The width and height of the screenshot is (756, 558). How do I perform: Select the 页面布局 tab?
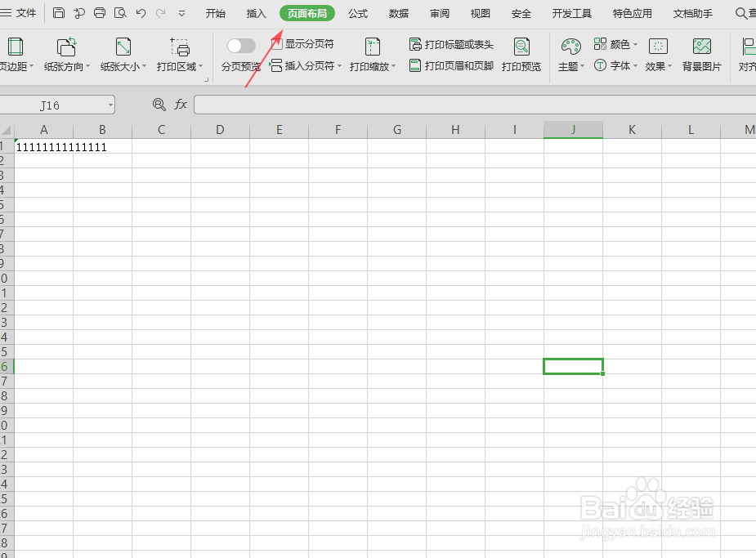pyautogui.click(x=307, y=14)
